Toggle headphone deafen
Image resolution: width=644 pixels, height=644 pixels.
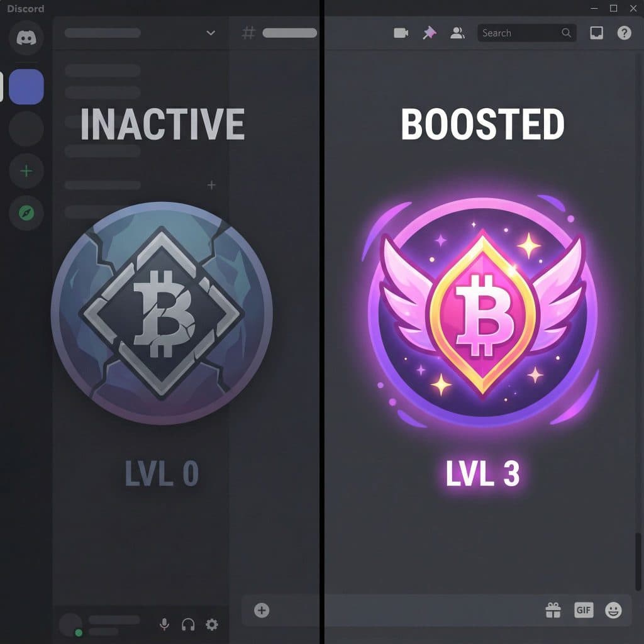[188, 625]
